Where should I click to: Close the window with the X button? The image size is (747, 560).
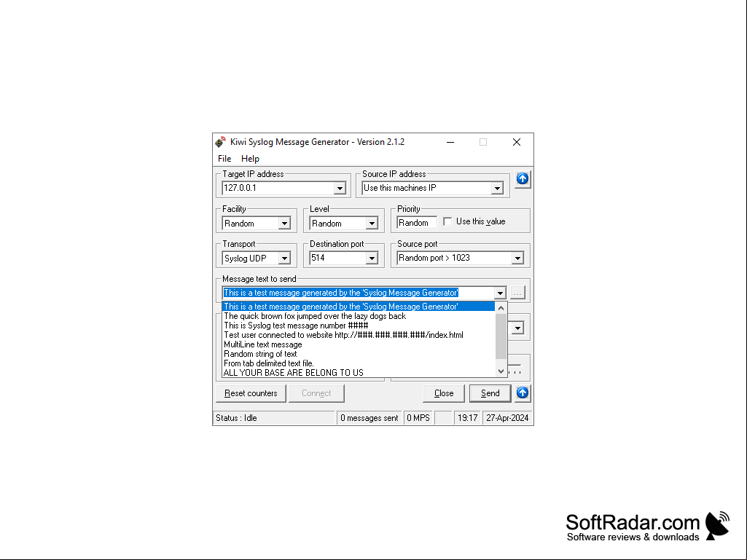tap(517, 142)
